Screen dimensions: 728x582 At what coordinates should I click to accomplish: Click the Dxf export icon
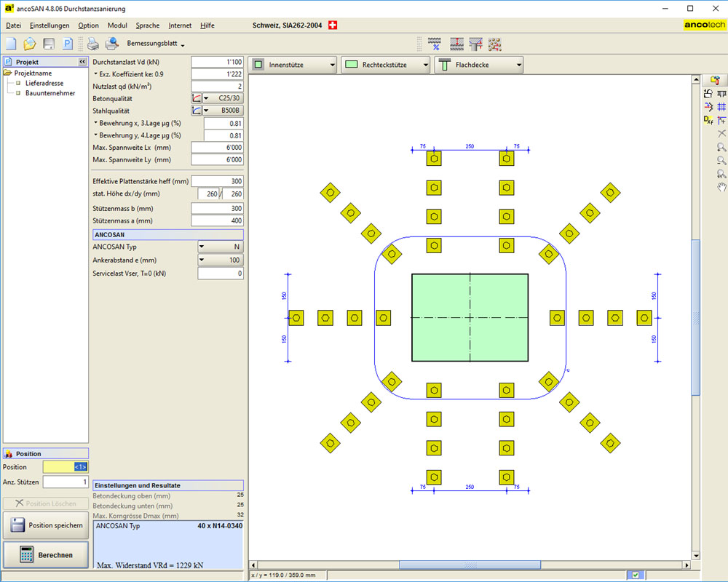[x=708, y=121]
